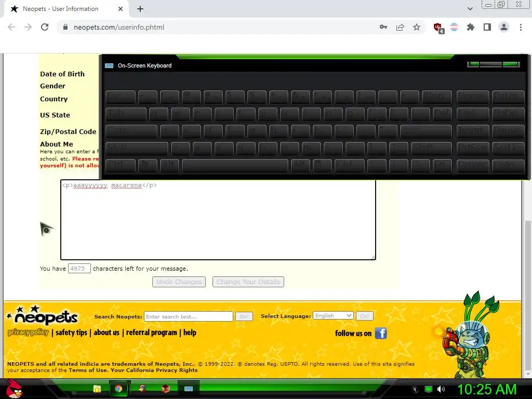
Task: Open Select Language dropdown
Action: (x=333, y=315)
